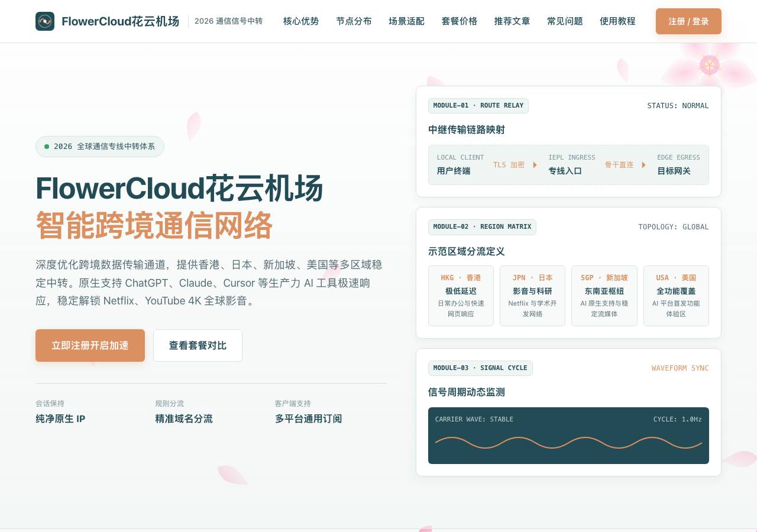This screenshot has height=532, width=757.
Task: Click the 多平台通用订阅 feature text
Action: (x=308, y=419)
